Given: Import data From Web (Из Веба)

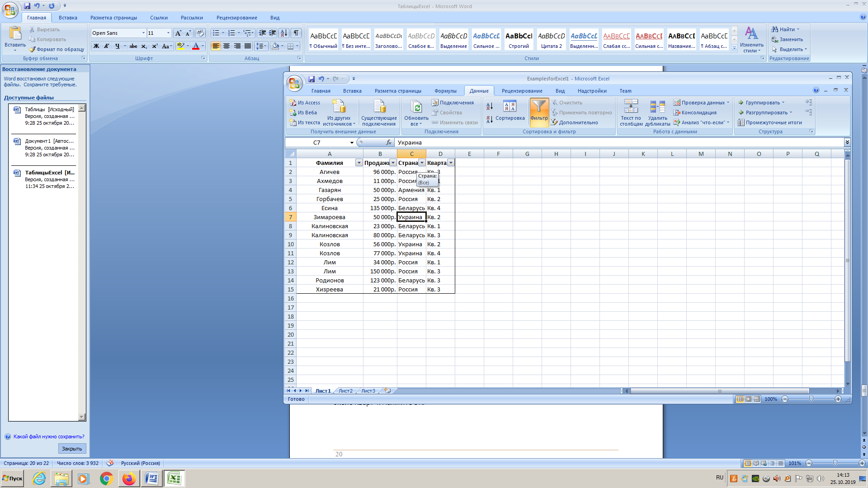Looking at the screenshot, I should click(303, 113).
